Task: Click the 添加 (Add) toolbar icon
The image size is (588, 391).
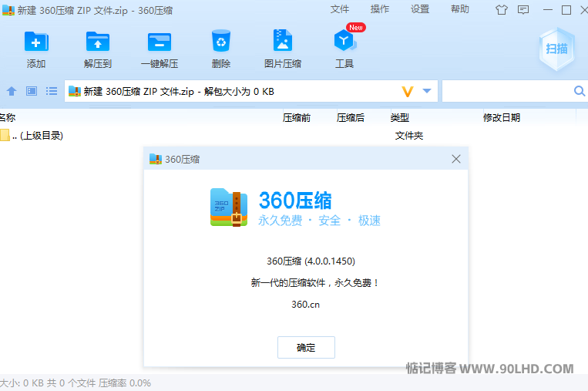Action: [36, 42]
